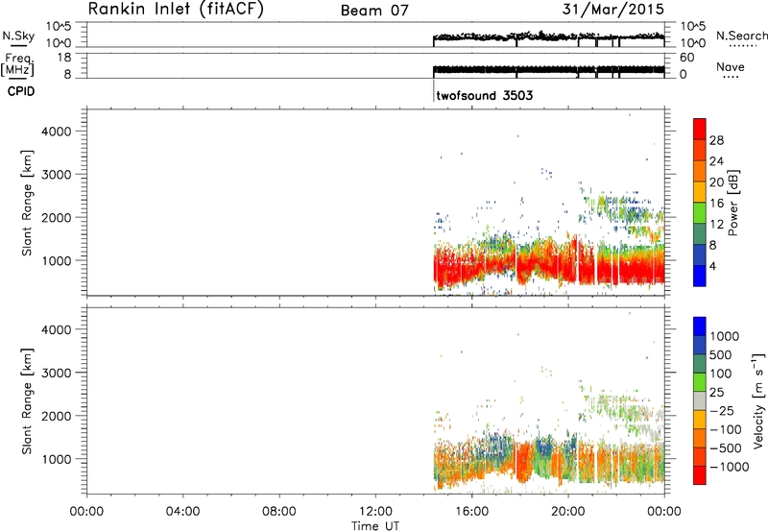Click the '20:00' time axis tick label
768x532 pixels.
click(x=568, y=512)
